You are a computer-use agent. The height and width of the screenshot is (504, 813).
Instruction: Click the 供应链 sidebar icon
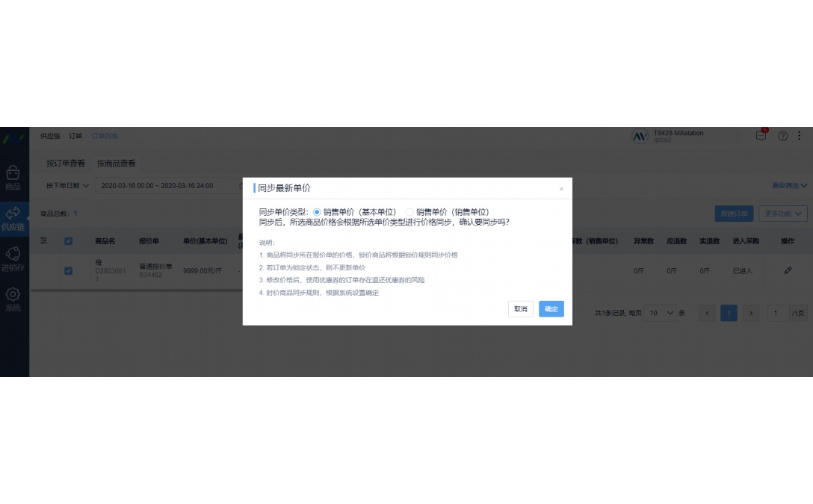coord(13,218)
